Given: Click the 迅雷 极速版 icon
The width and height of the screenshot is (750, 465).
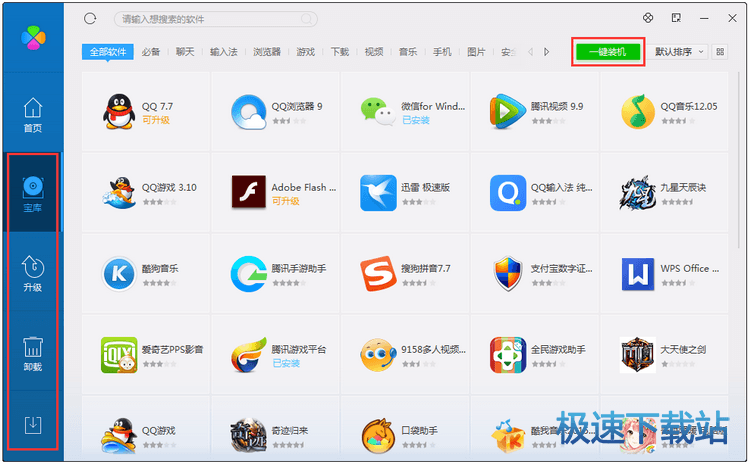Looking at the screenshot, I should (378, 193).
